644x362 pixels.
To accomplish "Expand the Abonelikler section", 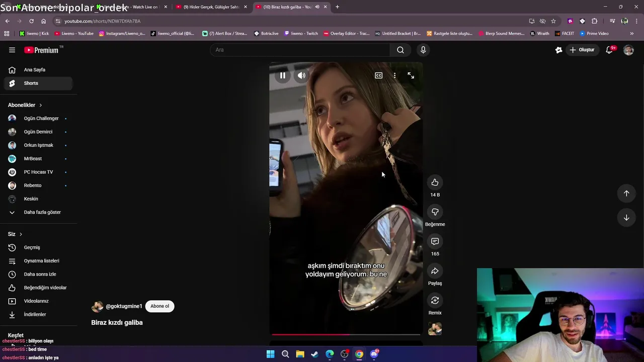I will click(x=25, y=105).
